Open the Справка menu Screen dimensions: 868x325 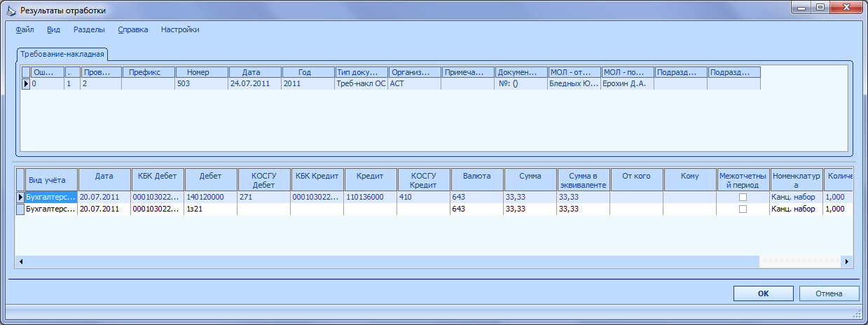tap(133, 29)
